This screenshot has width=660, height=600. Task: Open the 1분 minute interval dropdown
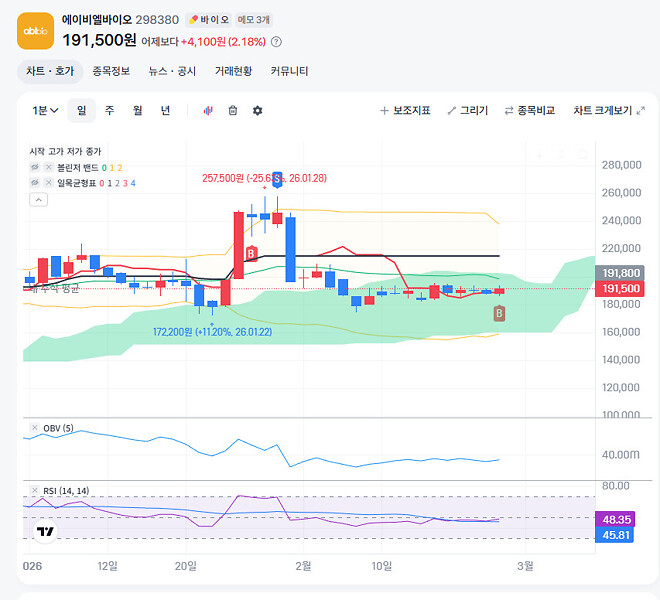pos(45,111)
